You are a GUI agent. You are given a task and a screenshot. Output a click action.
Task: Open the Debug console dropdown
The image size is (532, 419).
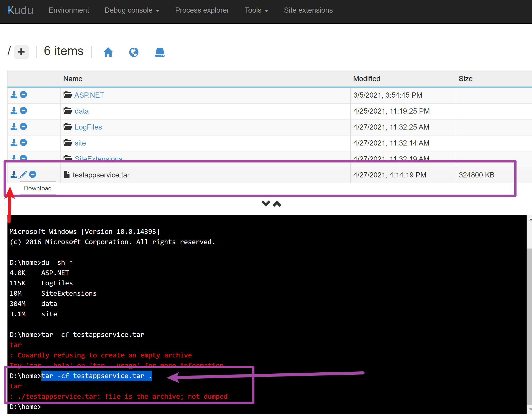(x=132, y=10)
